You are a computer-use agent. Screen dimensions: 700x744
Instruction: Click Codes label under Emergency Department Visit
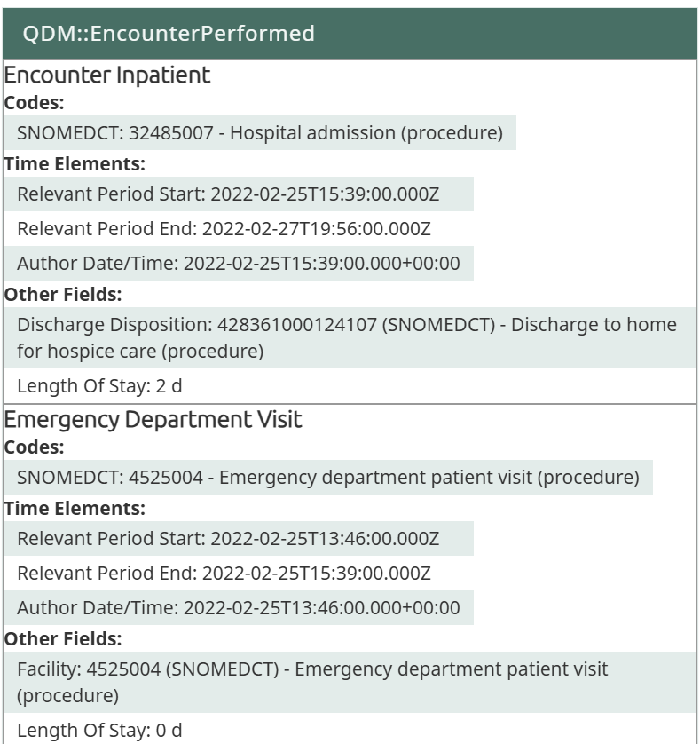pyautogui.click(x=34, y=448)
